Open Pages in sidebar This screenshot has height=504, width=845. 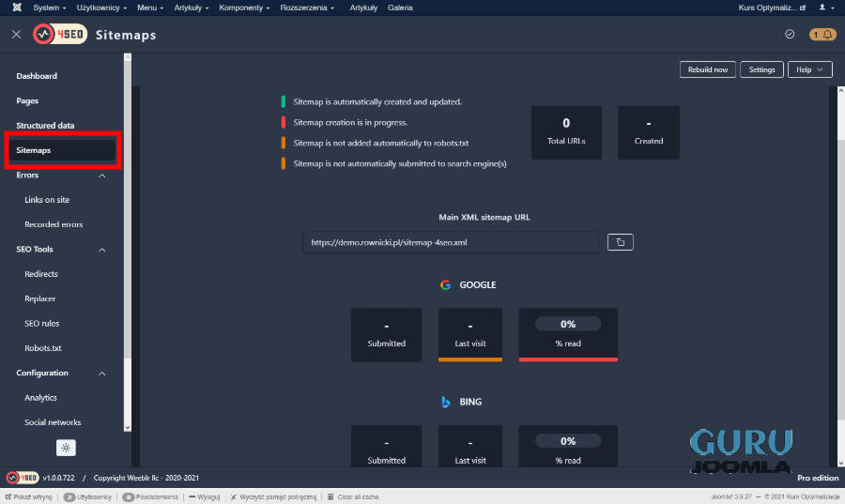click(27, 100)
